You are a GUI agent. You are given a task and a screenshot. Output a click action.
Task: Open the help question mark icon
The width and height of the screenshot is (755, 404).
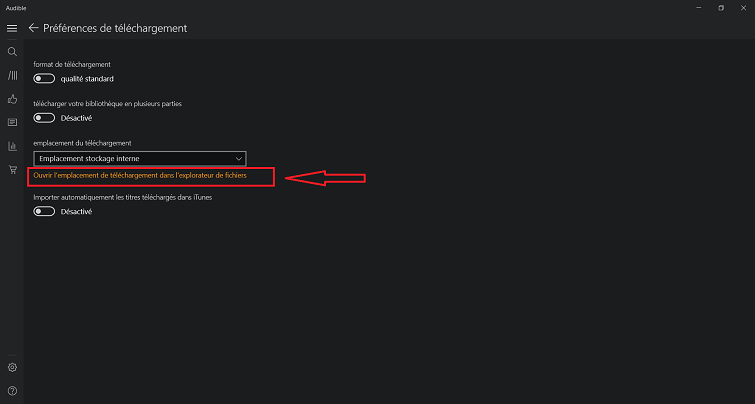tap(12, 391)
